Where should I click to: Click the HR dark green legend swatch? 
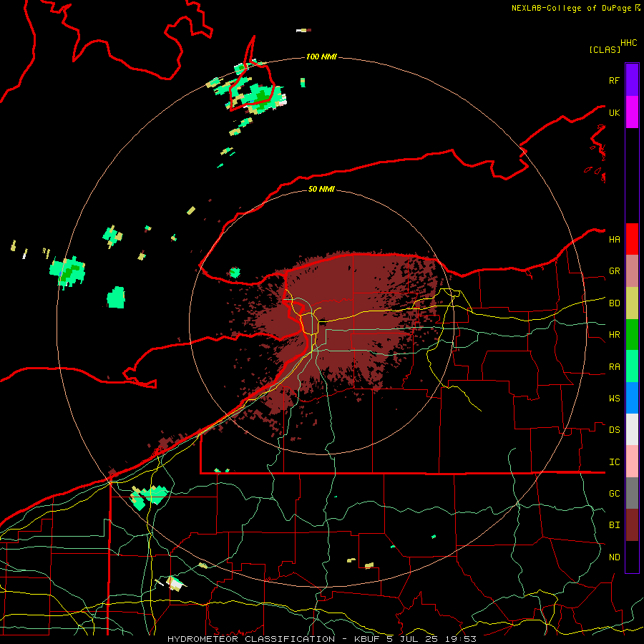coord(632,335)
